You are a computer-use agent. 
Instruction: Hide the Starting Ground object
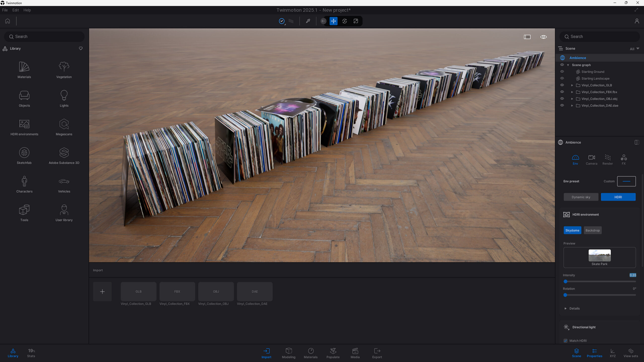coord(562,72)
